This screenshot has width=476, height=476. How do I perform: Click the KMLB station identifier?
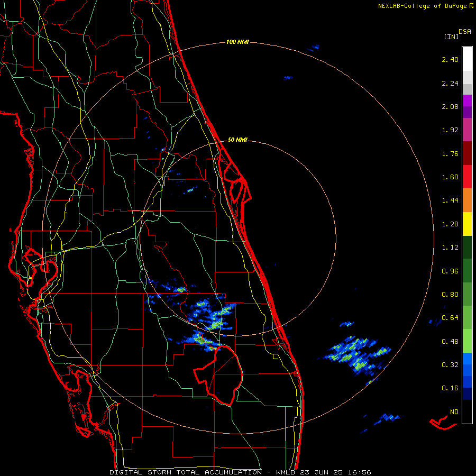click(x=286, y=472)
